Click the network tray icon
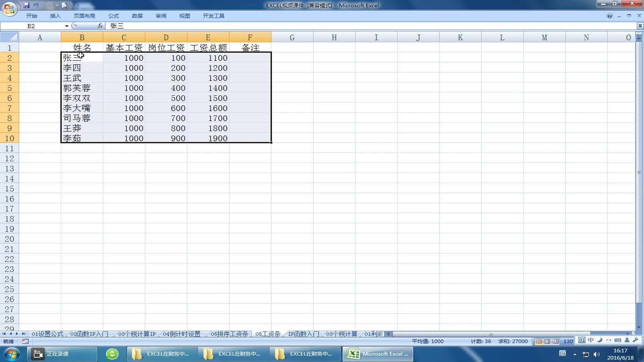Viewport: 644px width, 362px height. click(x=586, y=354)
